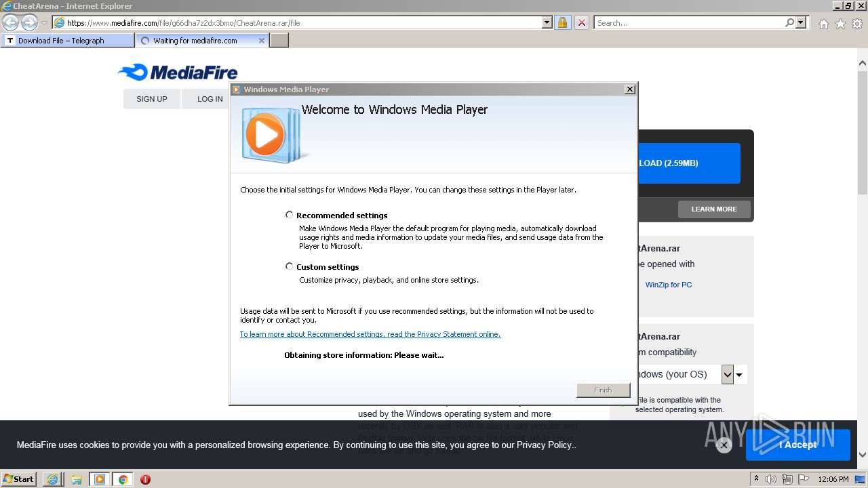Click I Accept on cookie banner
Viewport: 868px width, 488px height.
point(798,445)
